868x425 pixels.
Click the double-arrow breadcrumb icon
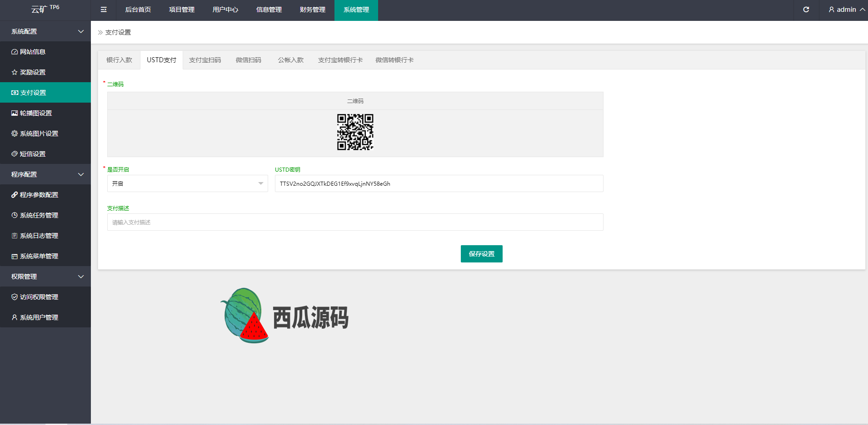click(x=100, y=32)
